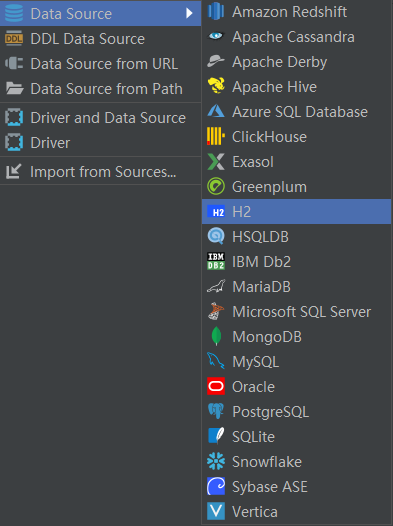Image resolution: width=393 pixels, height=526 pixels.
Task: Click the Snowflake icon
Action: point(216,461)
